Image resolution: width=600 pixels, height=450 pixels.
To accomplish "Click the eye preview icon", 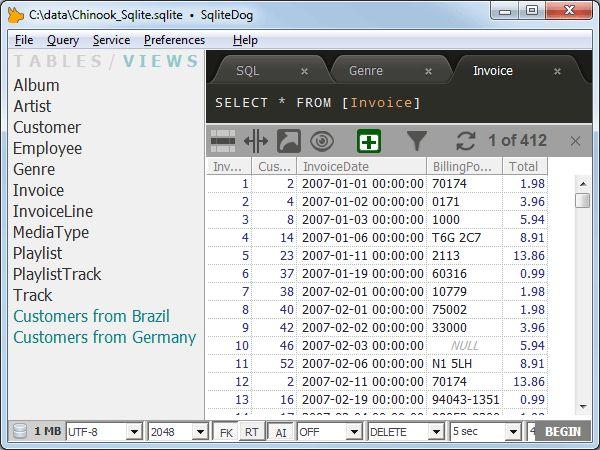I will coord(321,141).
